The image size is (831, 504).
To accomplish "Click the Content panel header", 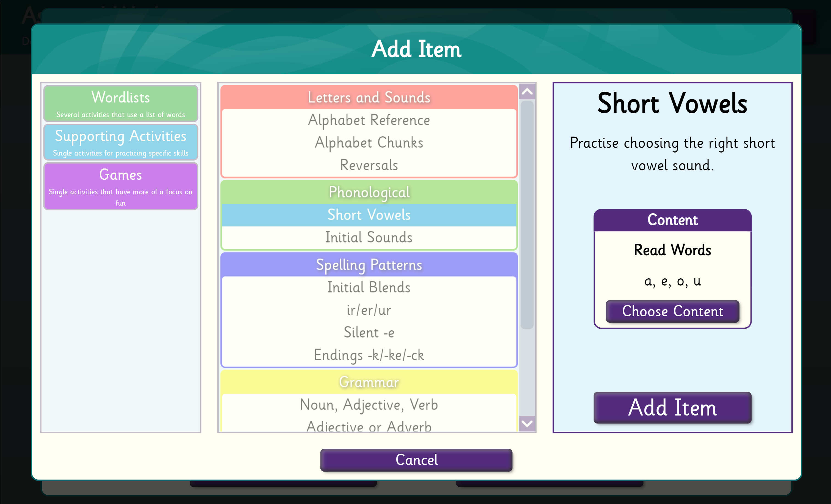I will point(672,220).
